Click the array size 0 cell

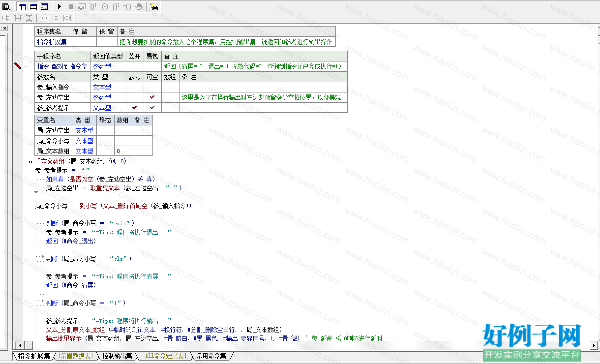(123, 151)
